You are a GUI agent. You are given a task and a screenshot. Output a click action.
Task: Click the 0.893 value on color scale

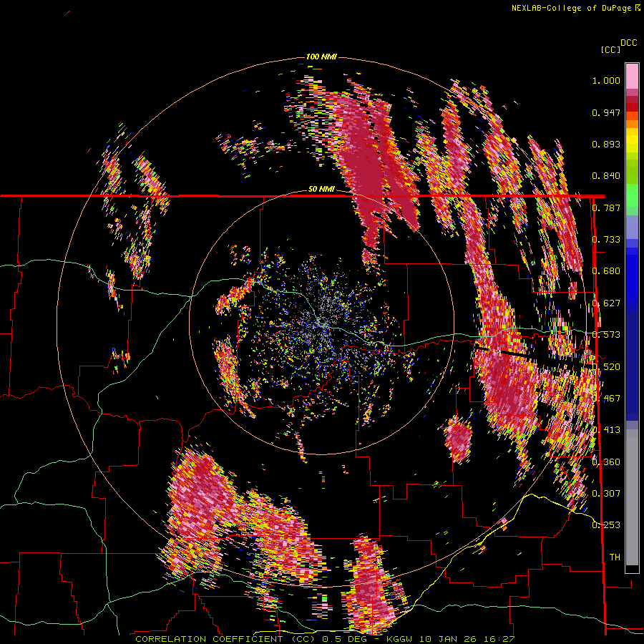(x=606, y=144)
